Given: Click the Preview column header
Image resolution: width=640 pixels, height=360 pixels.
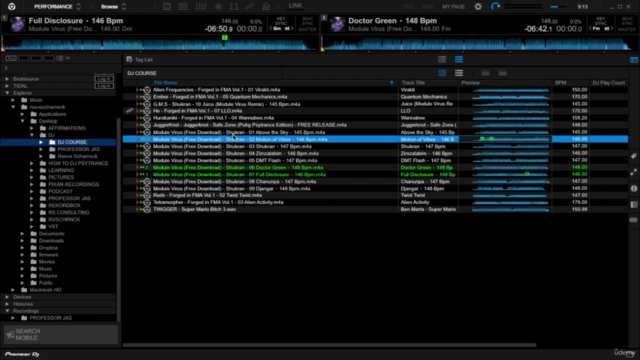Looking at the screenshot, I should 470,83.
